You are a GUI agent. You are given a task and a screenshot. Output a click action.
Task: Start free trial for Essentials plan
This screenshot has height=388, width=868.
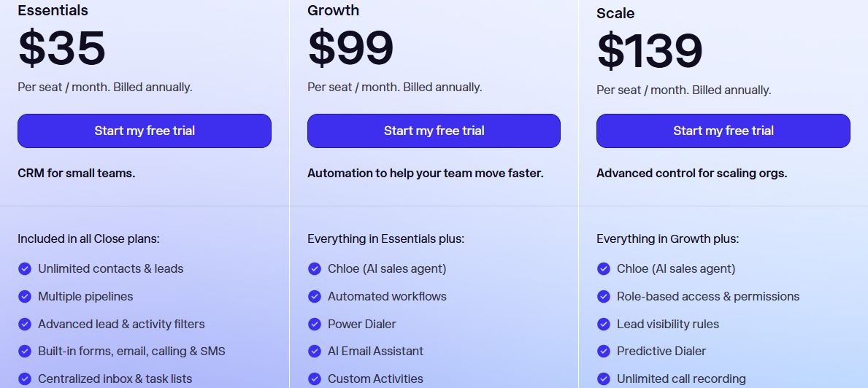145,131
